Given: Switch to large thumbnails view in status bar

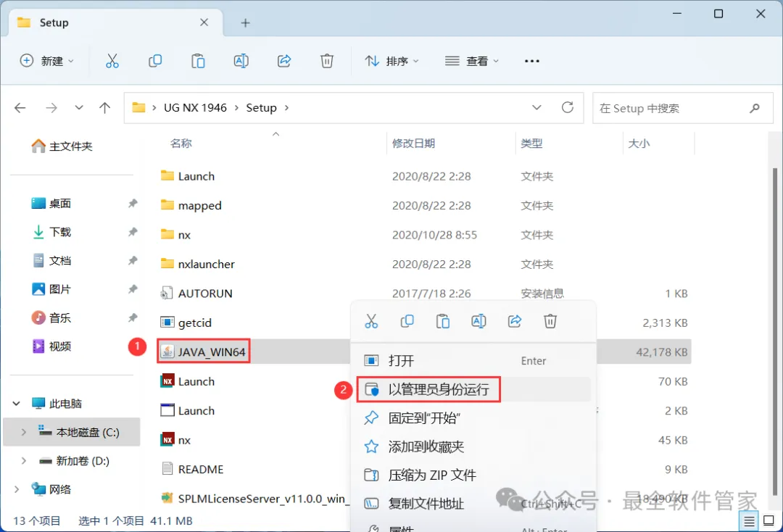Looking at the screenshot, I should [x=769, y=521].
